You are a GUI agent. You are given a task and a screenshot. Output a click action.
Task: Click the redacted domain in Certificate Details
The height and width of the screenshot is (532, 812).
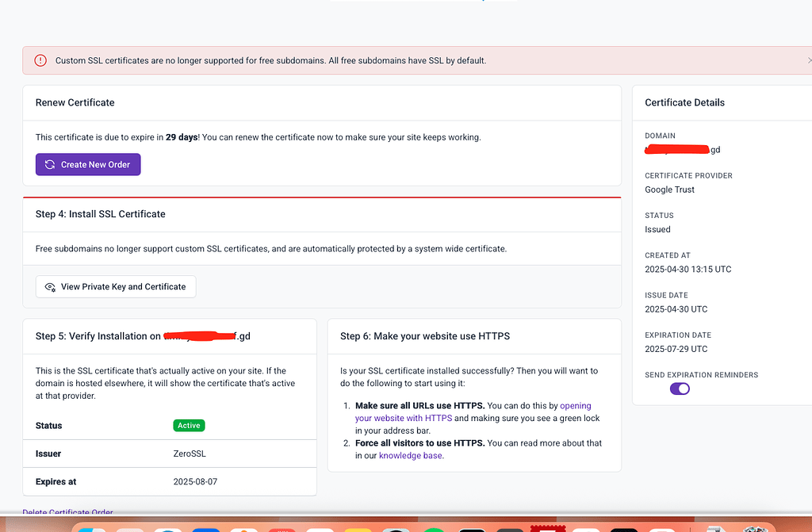678,149
